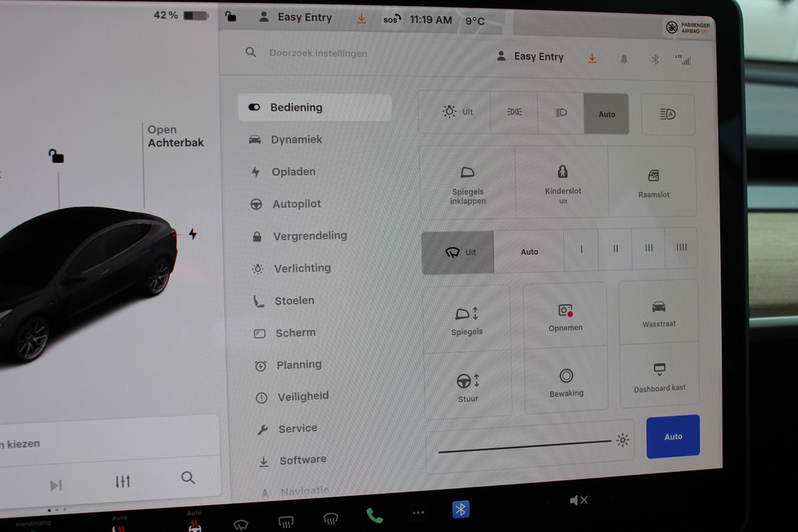Toggle Kinderslot child lock

pyautogui.click(x=563, y=181)
